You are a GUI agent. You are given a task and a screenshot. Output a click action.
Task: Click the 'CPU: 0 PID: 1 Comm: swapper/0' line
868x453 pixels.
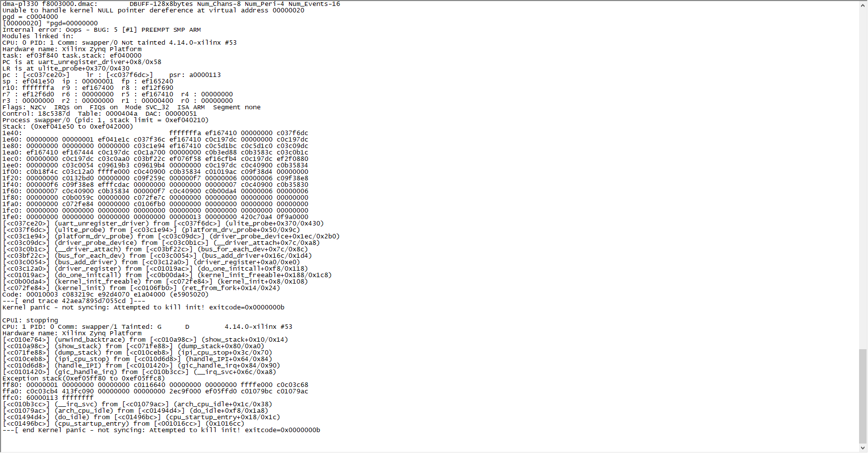click(120, 43)
